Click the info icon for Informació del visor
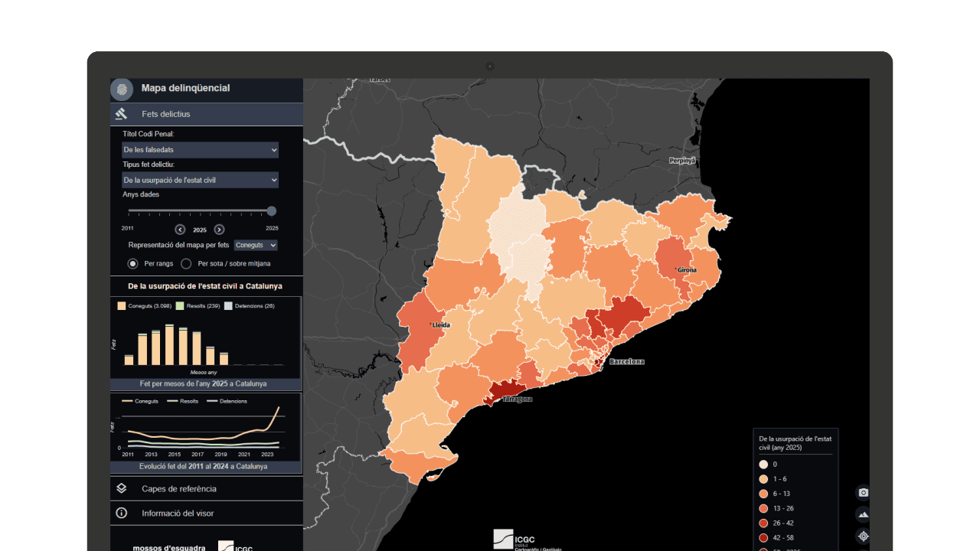The image size is (980, 551). point(121,513)
